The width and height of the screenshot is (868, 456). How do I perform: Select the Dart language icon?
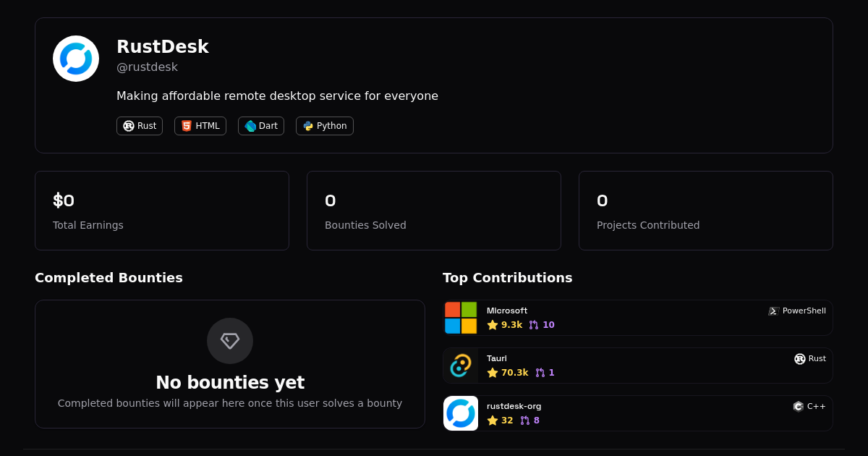tap(248, 125)
